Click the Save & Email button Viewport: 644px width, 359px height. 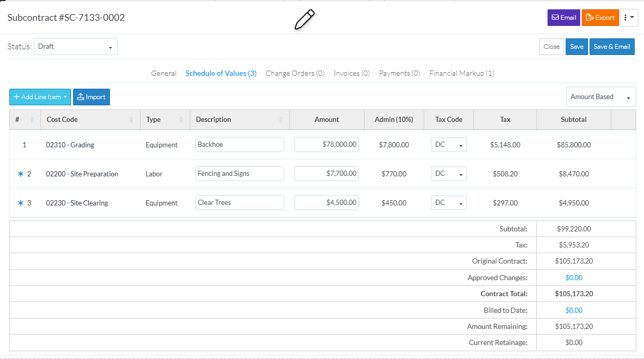point(612,47)
